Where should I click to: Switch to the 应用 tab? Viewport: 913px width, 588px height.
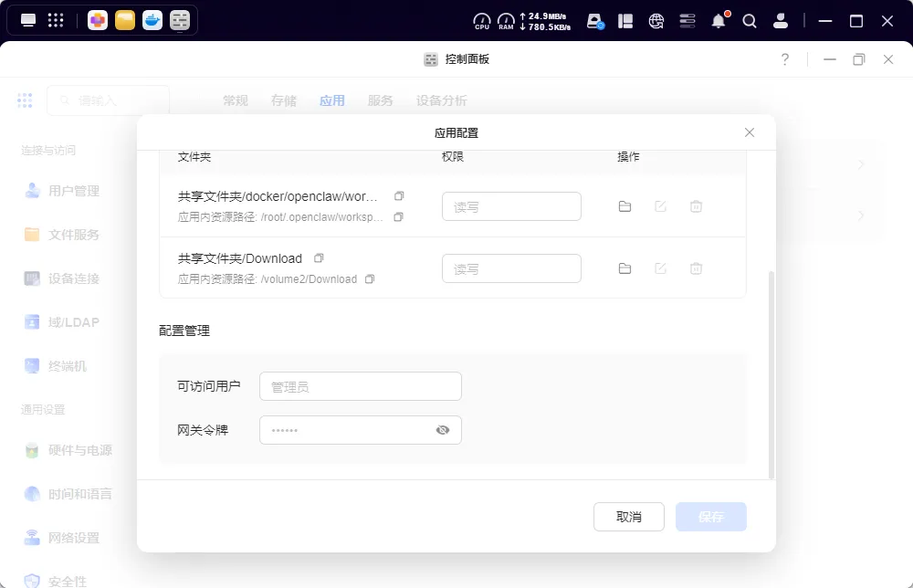(332, 100)
